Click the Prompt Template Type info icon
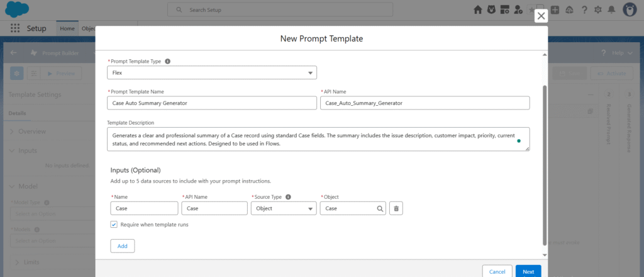 pos(168,62)
